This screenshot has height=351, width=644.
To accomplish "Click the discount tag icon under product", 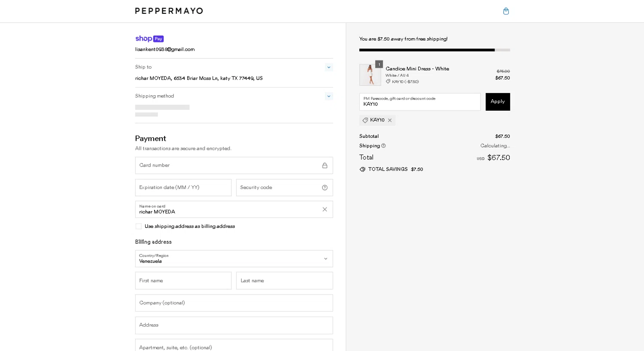I will point(388,82).
